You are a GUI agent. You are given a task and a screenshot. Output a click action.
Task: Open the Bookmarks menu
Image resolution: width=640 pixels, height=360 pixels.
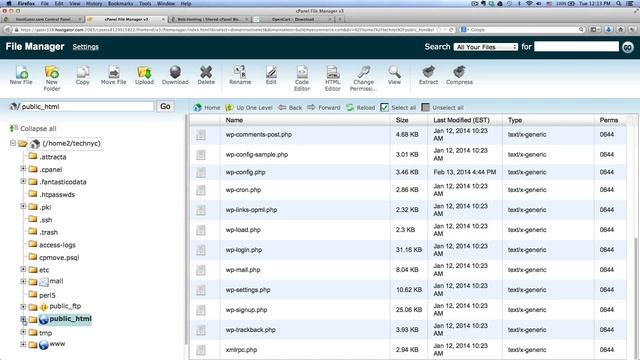[121, 3]
